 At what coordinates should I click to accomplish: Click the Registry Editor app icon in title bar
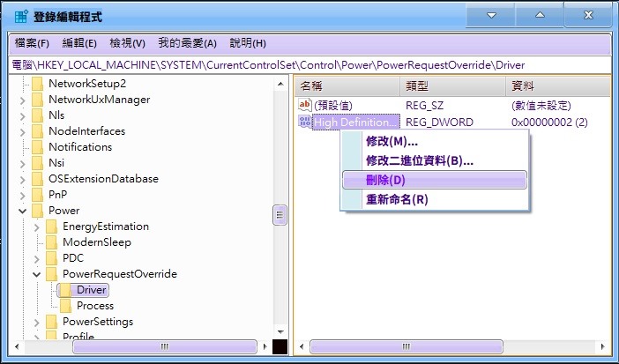pyautogui.click(x=21, y=17)
